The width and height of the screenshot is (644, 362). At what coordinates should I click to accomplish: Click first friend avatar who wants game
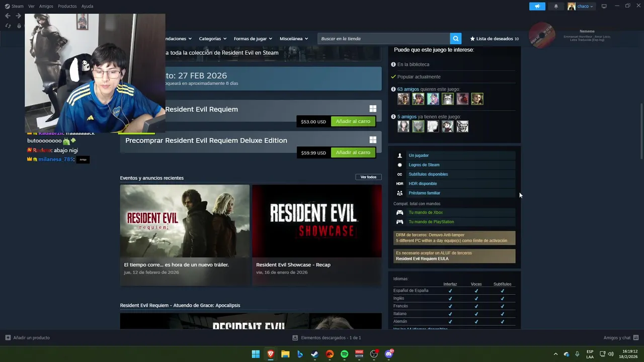404,99
